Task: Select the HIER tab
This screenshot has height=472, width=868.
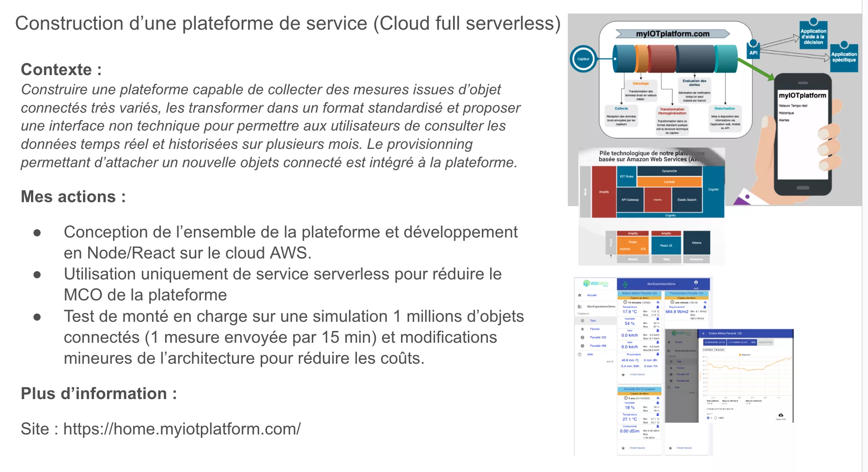Action: click(x=753, y=342)
